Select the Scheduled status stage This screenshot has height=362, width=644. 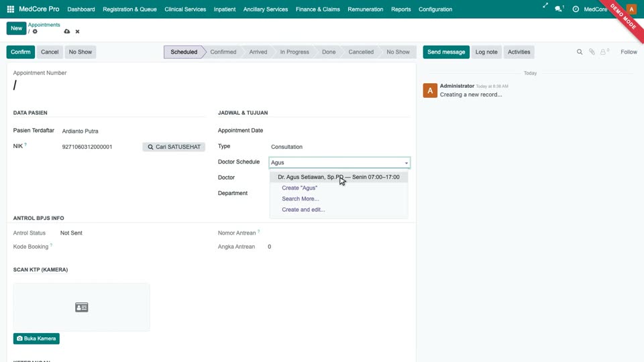184,52
